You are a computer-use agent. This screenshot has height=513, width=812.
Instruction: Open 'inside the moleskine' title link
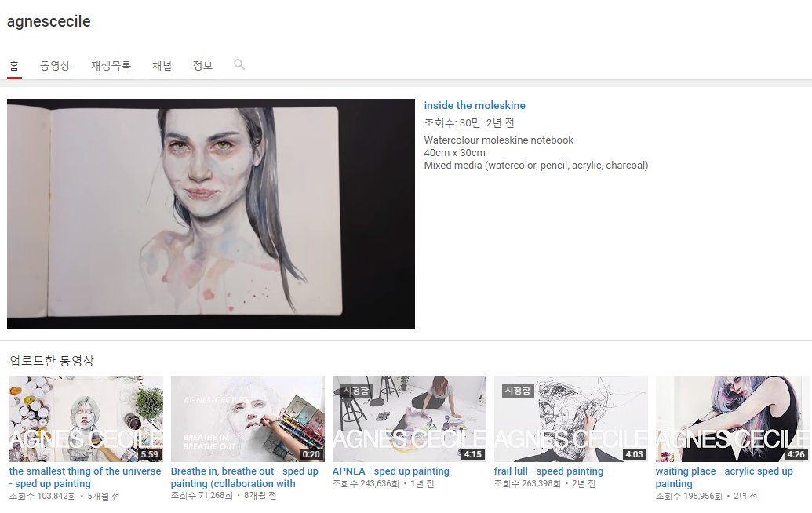point(475,105)
